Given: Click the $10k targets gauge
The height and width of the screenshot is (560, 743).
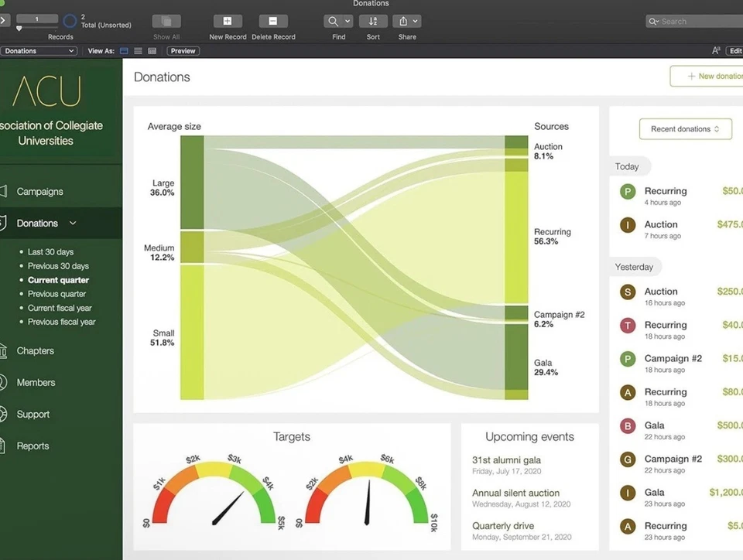Looking at the screenshot, I should point(367,493).
